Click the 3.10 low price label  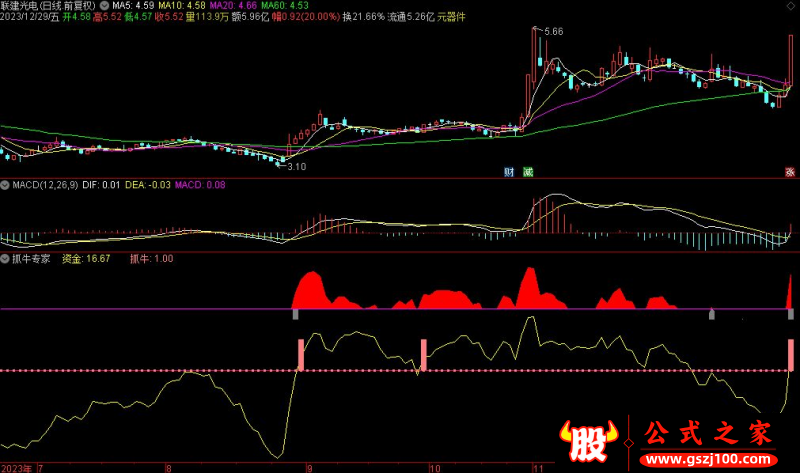(298, 166)
